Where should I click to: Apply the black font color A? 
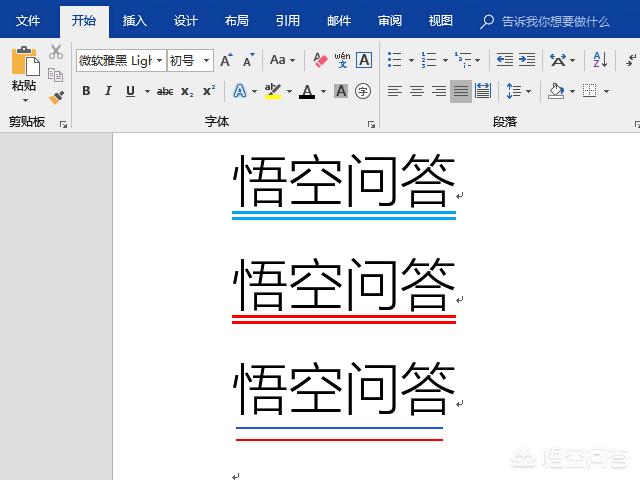307,91
